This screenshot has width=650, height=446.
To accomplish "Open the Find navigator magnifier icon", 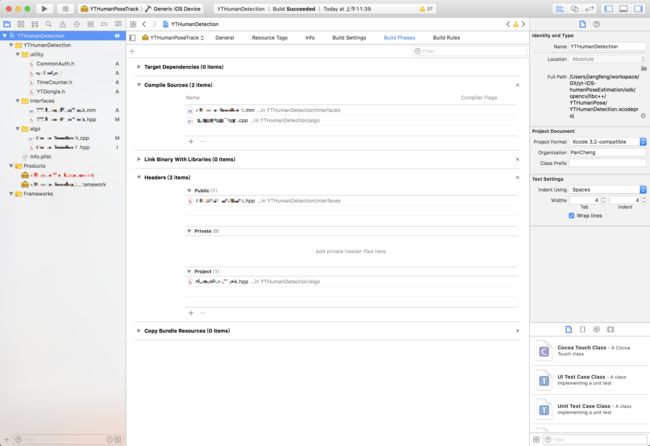I will [x=49, y=24].
